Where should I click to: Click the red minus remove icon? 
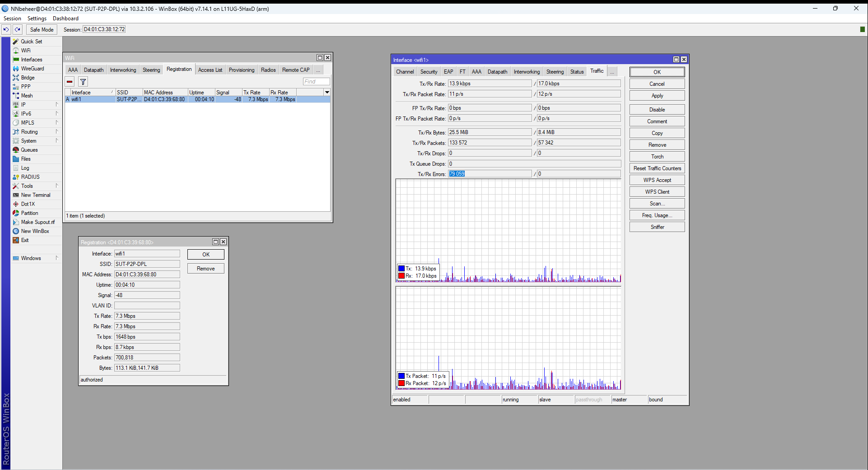tap(70, 82)
